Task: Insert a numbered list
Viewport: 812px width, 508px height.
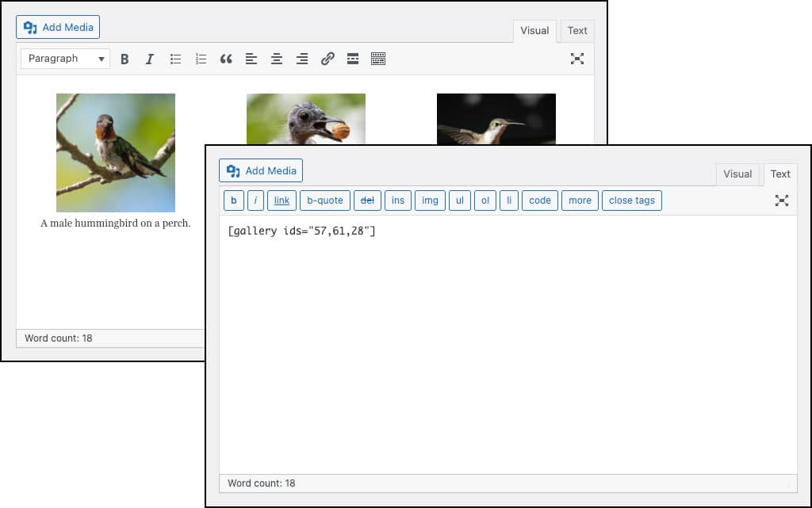Action: (x=201, y=59)
